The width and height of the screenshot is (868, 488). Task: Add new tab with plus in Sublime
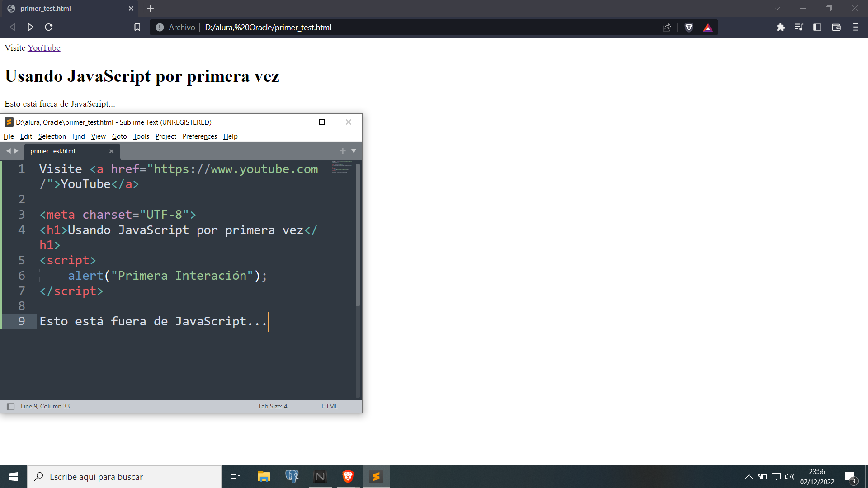point(343,151)
